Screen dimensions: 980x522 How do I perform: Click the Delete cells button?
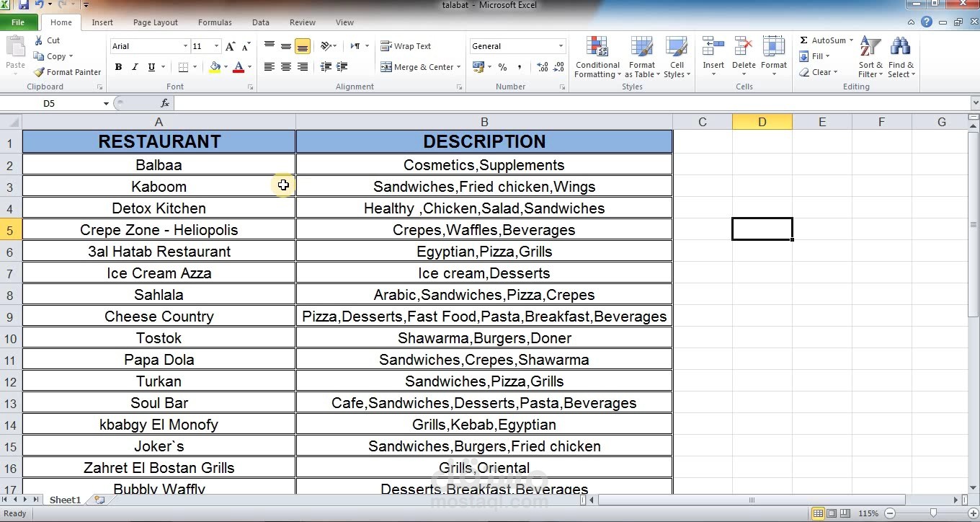(744, 57)
